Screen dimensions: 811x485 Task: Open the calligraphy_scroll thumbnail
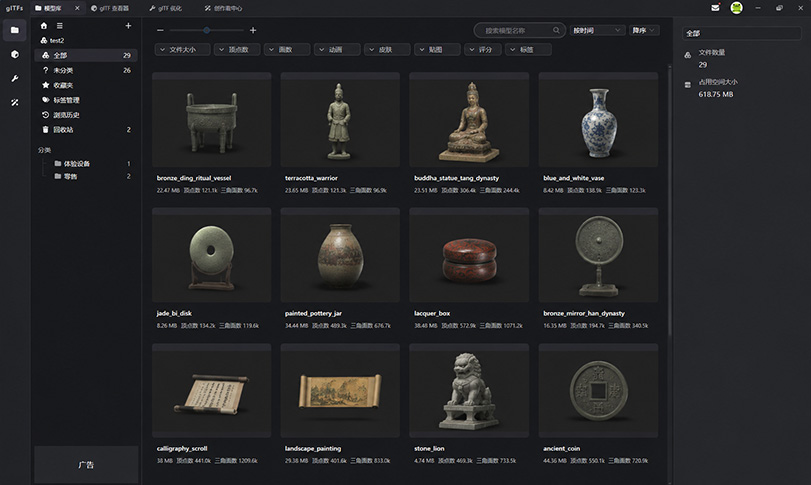tap(212, 390)
